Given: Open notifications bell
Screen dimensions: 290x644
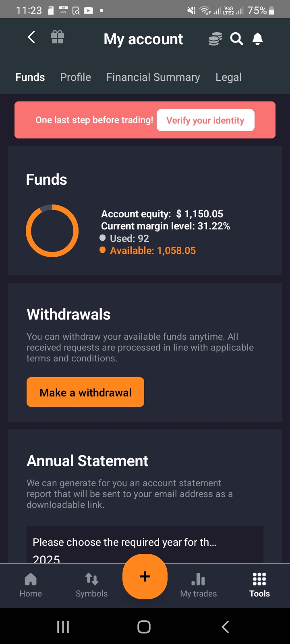Looking at the screenshot, I should pyautogui.click(x=257, y=39).
